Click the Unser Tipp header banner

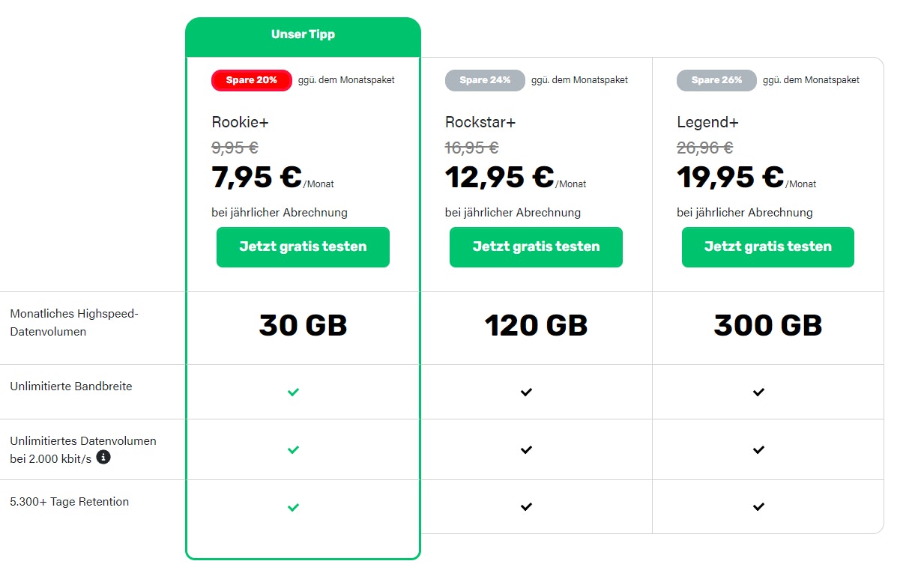303,34
